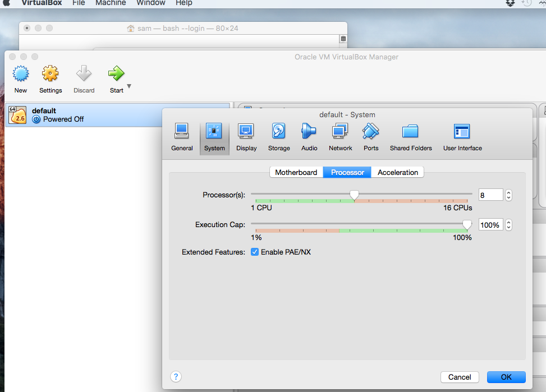The width and height of the screenshot is (546, 392).
Task: Toggle the Enable PAE/NX checkbox
Action: (x=255, y=252)
